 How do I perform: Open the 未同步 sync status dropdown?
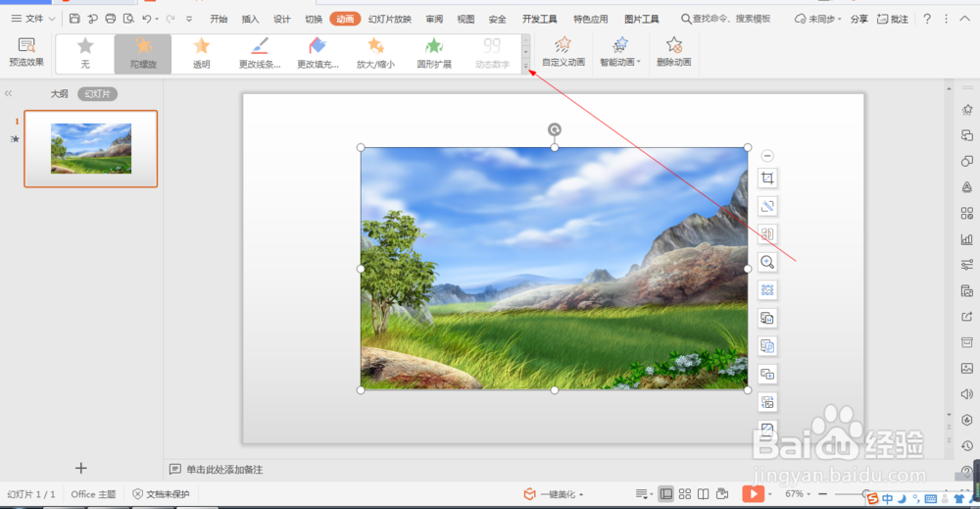click(x=817, y=20)
